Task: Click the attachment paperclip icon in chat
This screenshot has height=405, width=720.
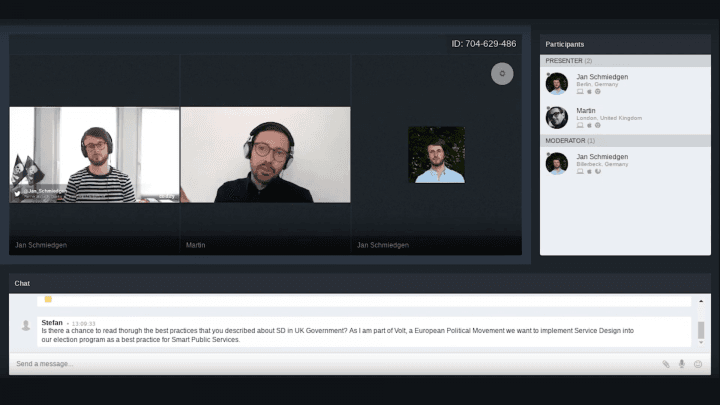Action: (666, 364)
